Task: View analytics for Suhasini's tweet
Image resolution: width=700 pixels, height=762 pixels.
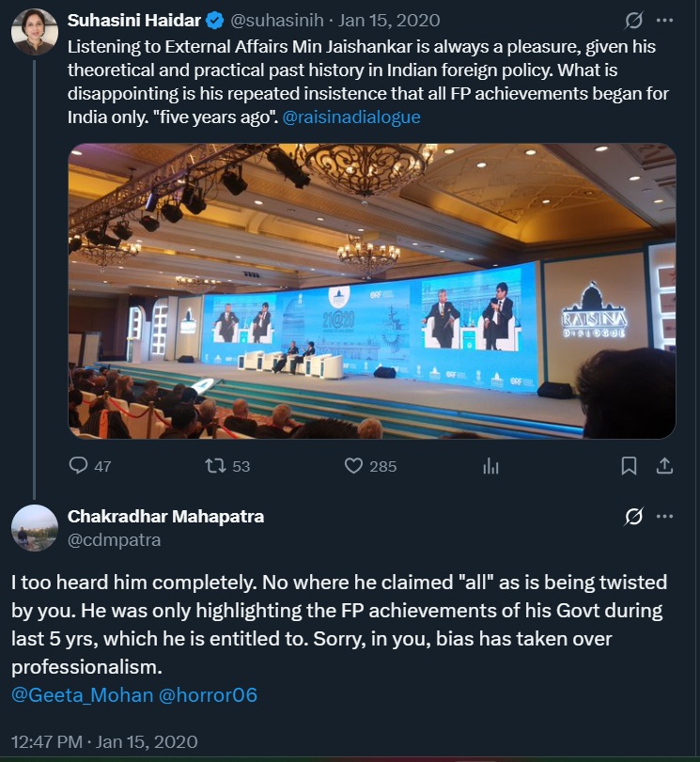Action: click(x=490, y=466)
